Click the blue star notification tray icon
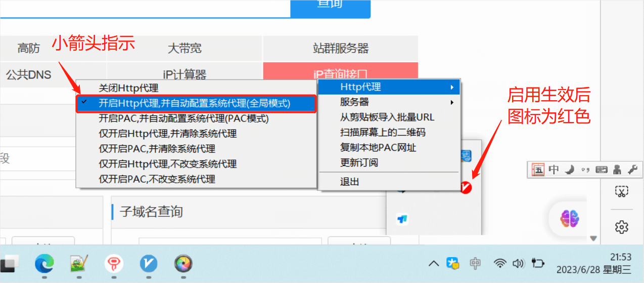Image resolution: width=644 pixels, height=283 pixels. coord(453,263)
